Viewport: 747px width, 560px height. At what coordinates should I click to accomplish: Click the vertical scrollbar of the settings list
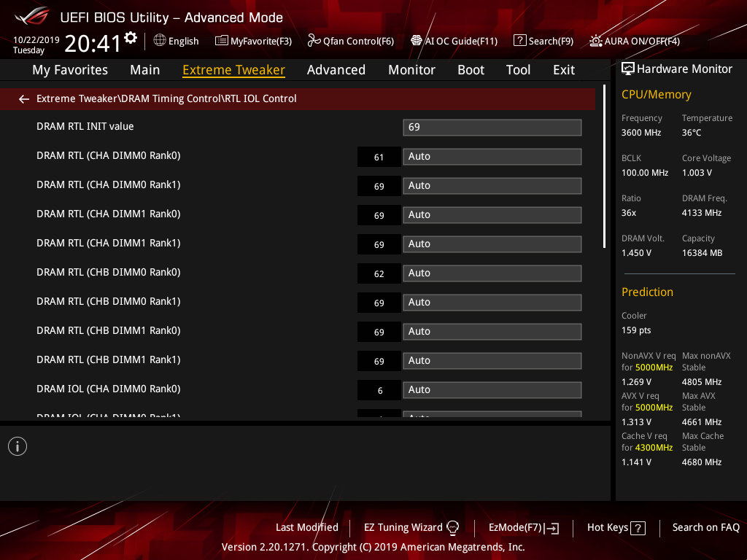(x=604, y=167)
